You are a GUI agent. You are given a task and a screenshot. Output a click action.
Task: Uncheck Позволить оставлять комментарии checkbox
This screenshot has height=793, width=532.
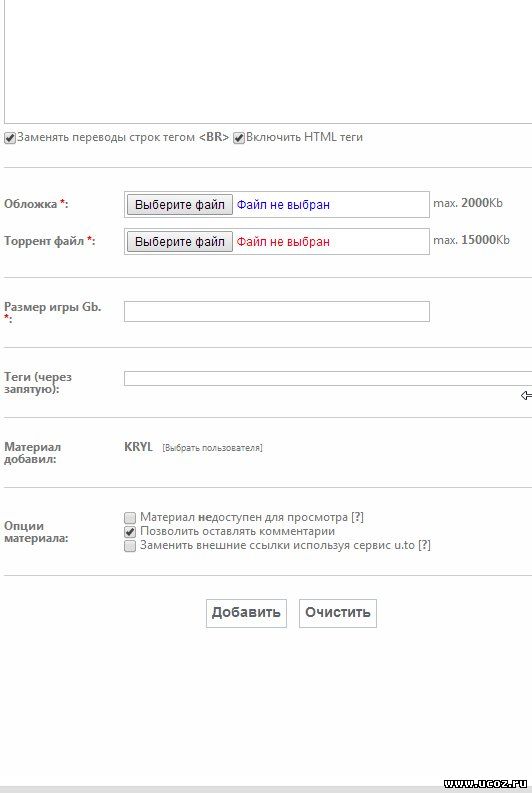(x=130, y=532)
